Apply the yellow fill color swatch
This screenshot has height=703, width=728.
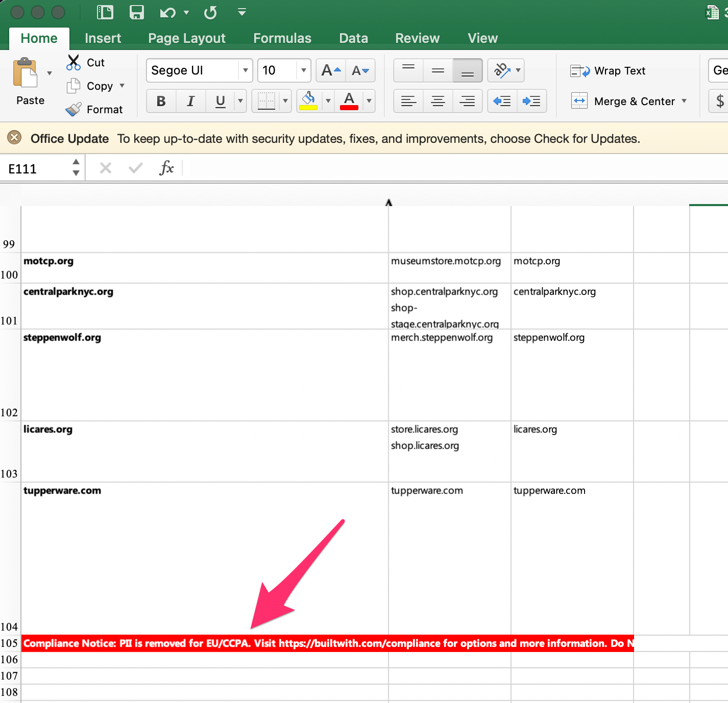pos(308,101)
